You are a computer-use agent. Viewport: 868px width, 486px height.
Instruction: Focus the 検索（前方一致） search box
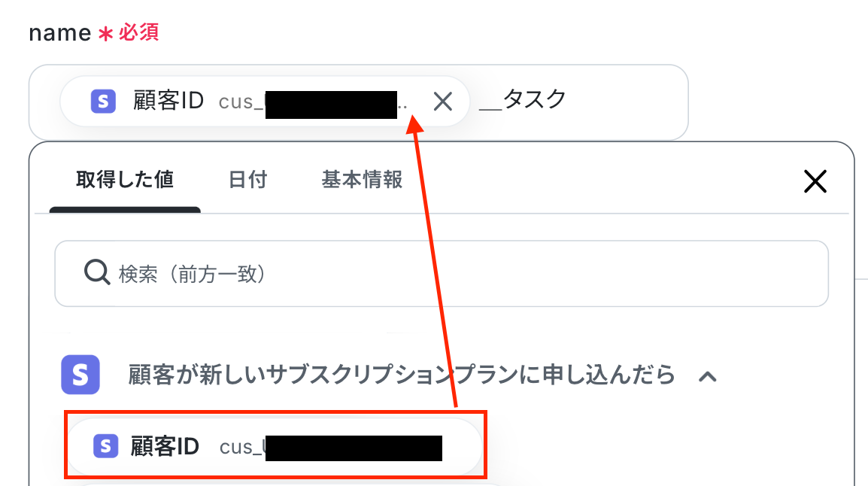pos(442,273)
